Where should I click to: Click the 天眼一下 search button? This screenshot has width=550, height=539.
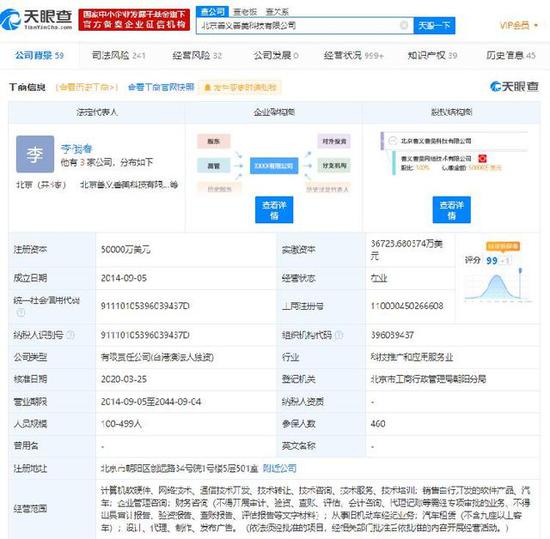pos(434,26)
